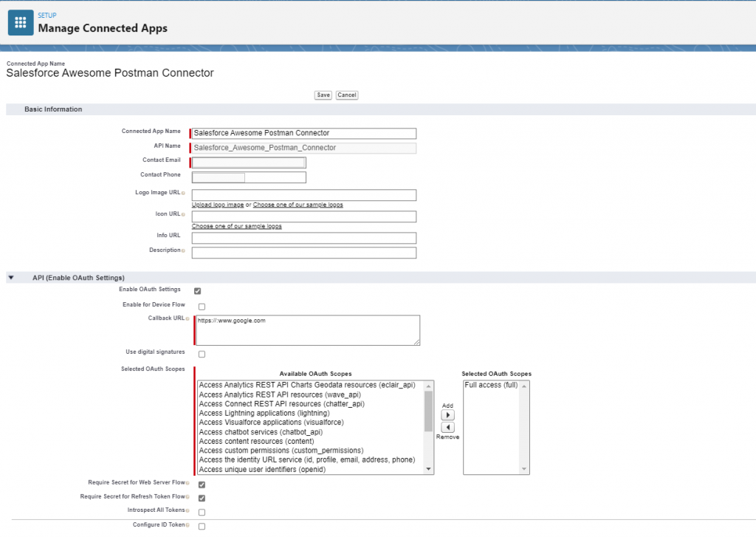Select Access unique user identifiers (openid)
The image size is (756, 537).
click(262, 470)
